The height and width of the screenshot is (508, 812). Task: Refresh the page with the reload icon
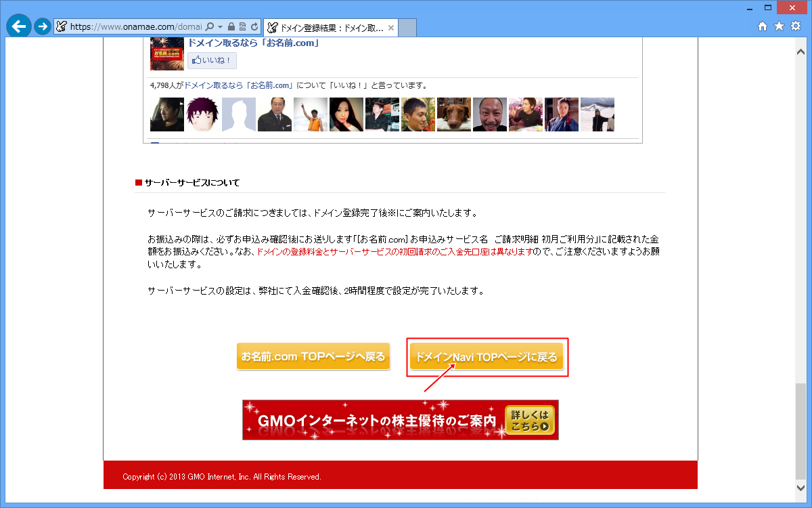click(x=254, y=27)
